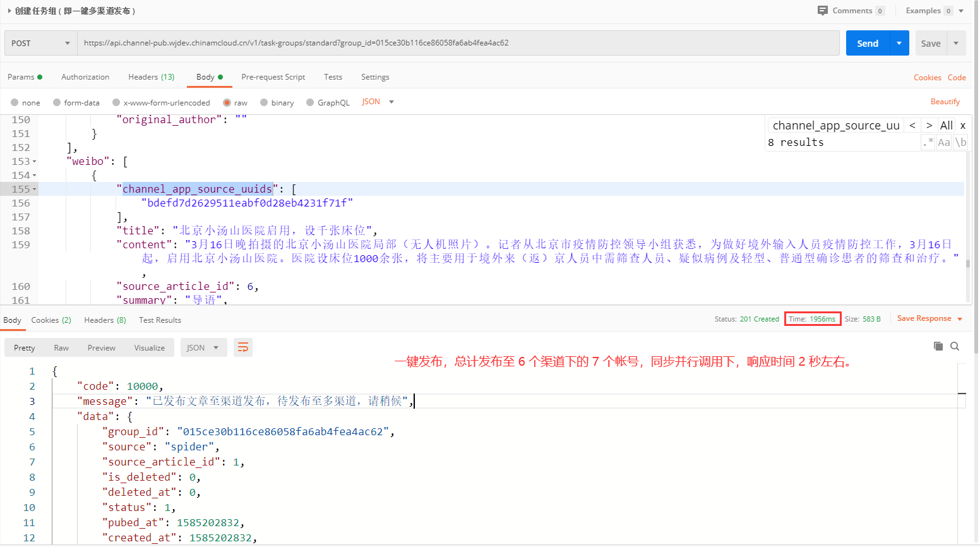Expand the Send button dropdown arrow
The width and height of the screenshot is (980, 547).
tap(899, 43)
